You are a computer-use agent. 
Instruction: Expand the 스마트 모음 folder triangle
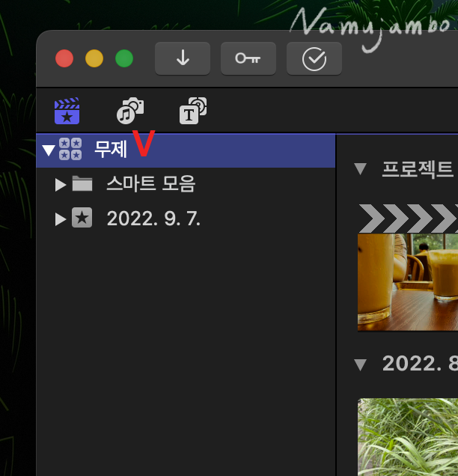pyautogui.click(x=61, y=185)
